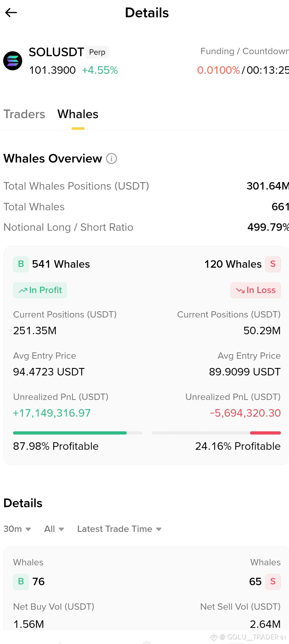The height and width of the screenshot is (644, 289).
Task: Tap the 0.0100% funding rate value
Action: 218,70
